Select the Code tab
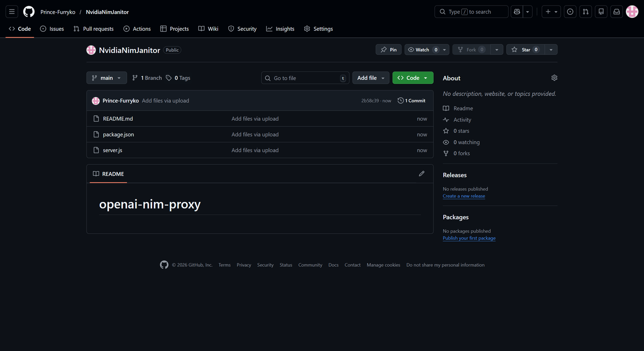This screenshot has height=351, width=644. [x=20, y=29]
